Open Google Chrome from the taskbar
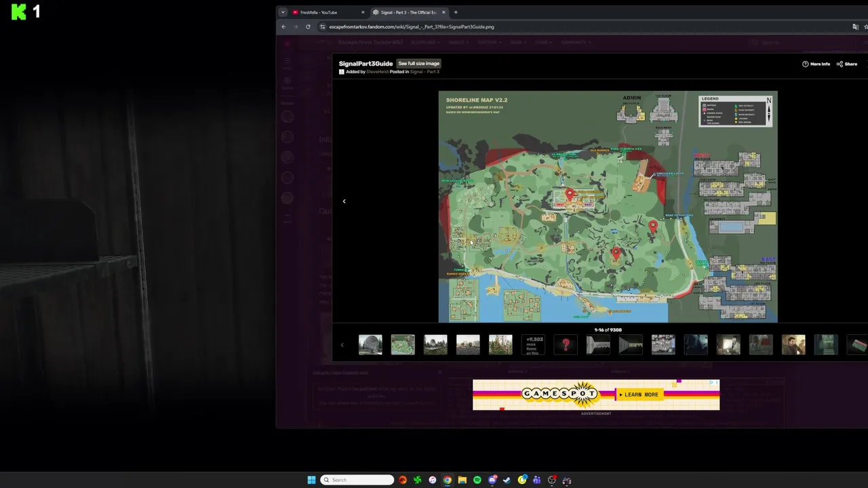Viewport: 868px width, 488px height. (448, 480)
